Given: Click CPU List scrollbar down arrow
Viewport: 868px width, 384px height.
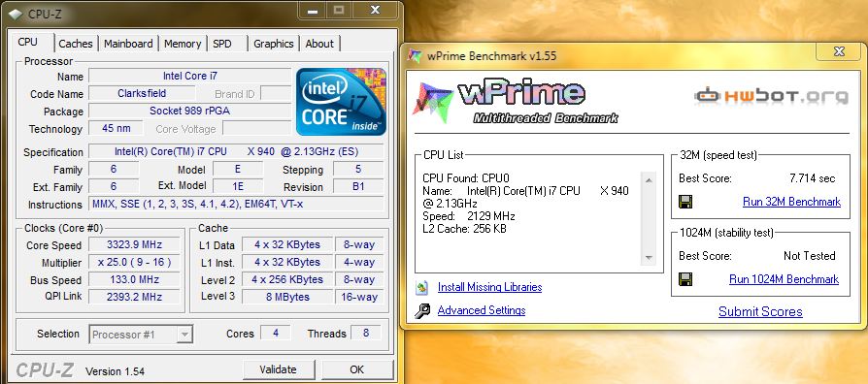Looking at the screenshot, I should pos(649,257).
